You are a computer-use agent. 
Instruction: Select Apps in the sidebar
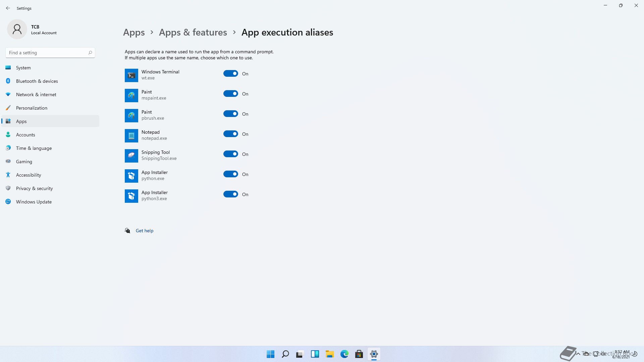[50, 121]
